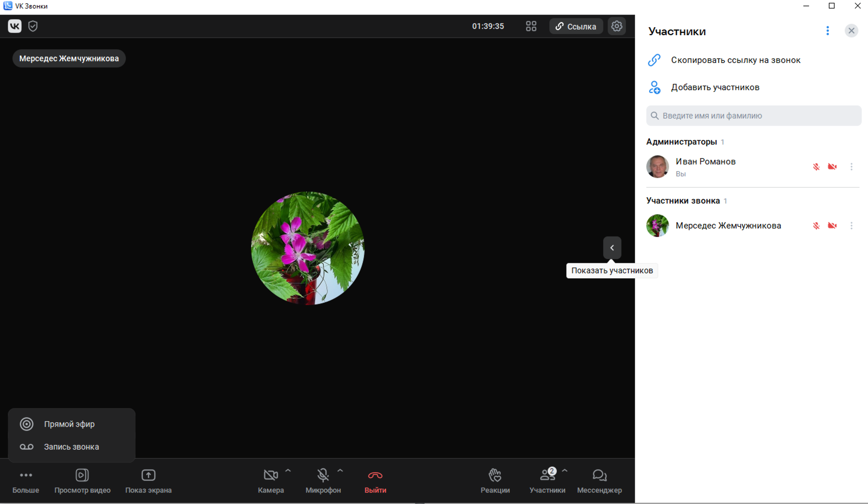This screenshot has height=504, width=868.
Task: Open the security shield icon
Action: pyautogui.click(x=33, y=26)
